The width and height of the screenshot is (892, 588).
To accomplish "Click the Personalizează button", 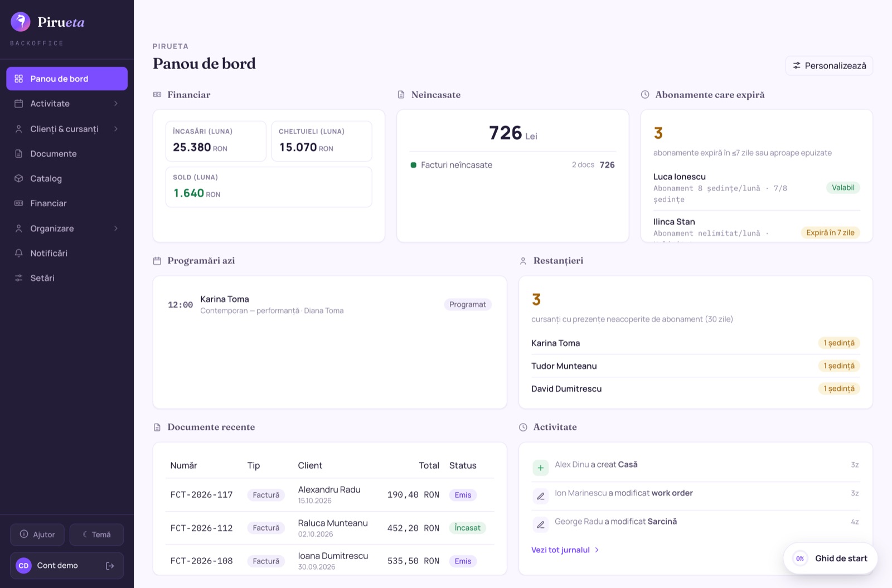I will coord(829,66).
